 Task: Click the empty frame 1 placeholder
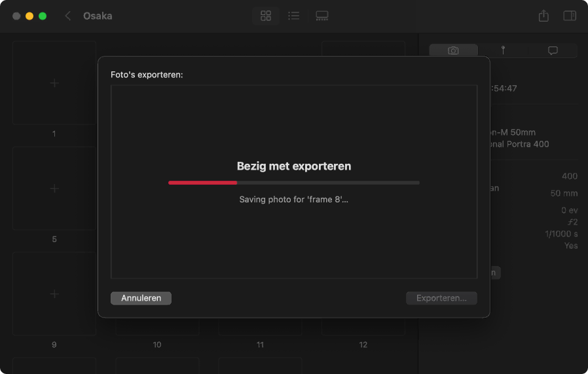(x=54, y=83)
